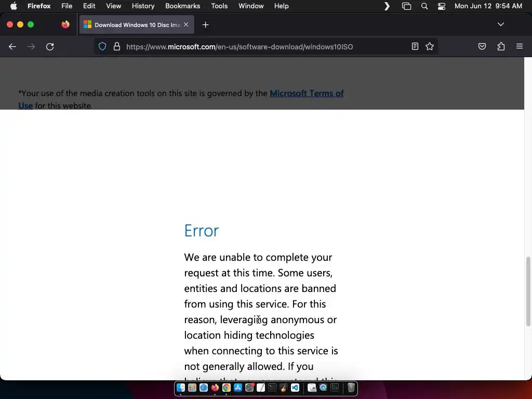Open a new tab with plus button
Image resolution: width=532 pixels, height=399 pixels.
[205, 25]
